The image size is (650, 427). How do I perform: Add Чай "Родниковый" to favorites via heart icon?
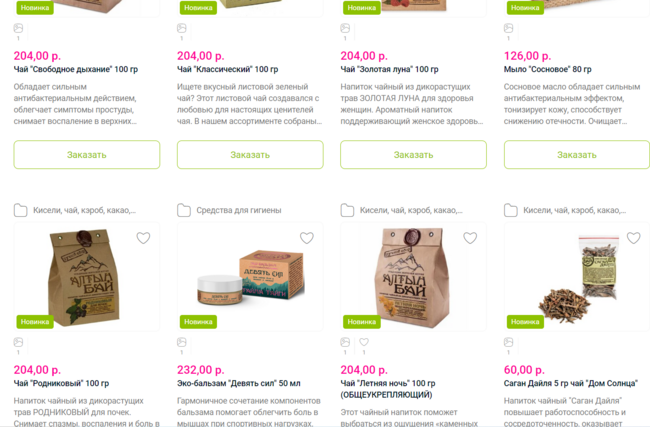[143, 238]
